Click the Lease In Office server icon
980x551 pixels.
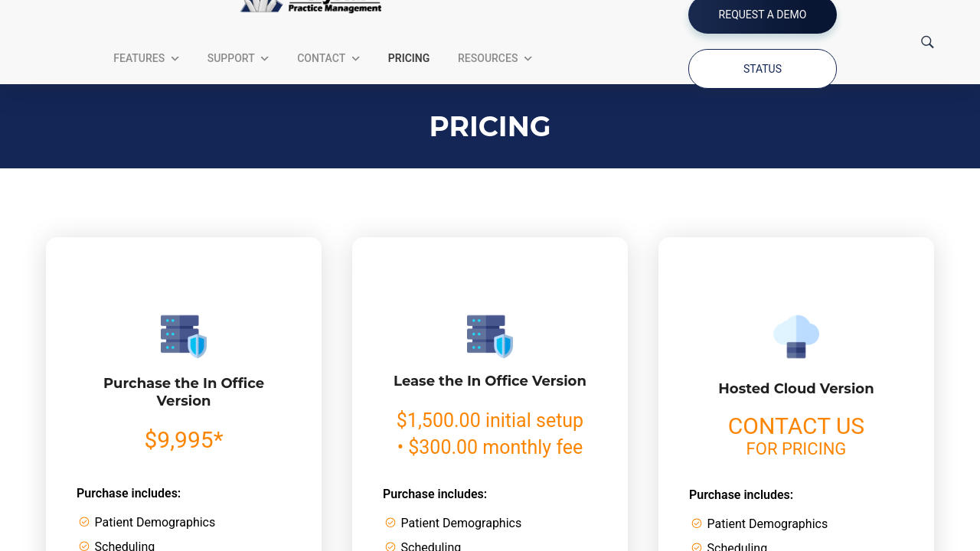click(490, 336)
